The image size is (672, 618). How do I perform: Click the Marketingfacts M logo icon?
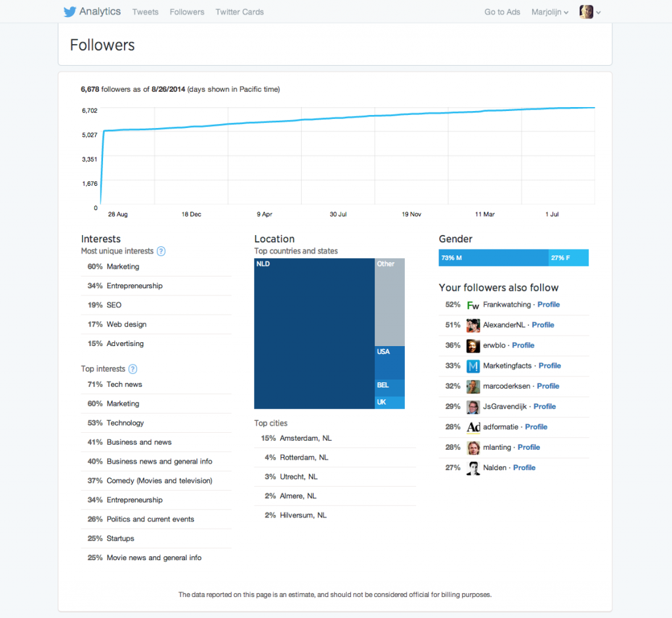pos(472,366)
